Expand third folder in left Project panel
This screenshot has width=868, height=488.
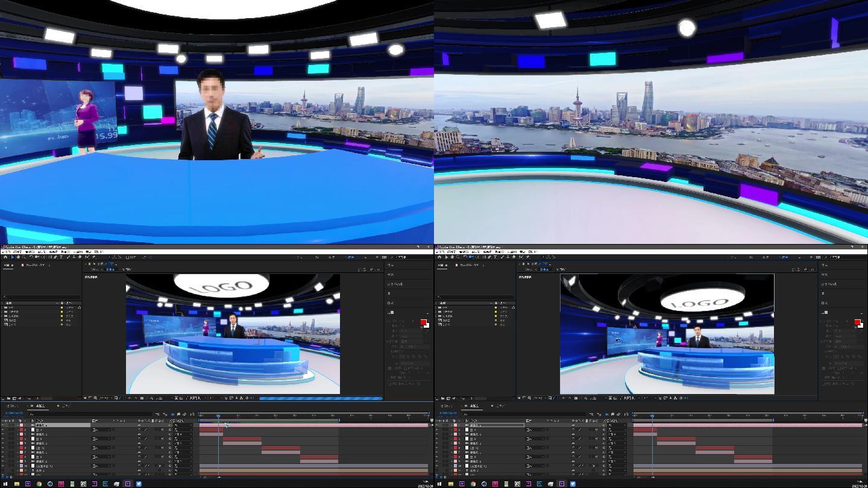point(2,316)
